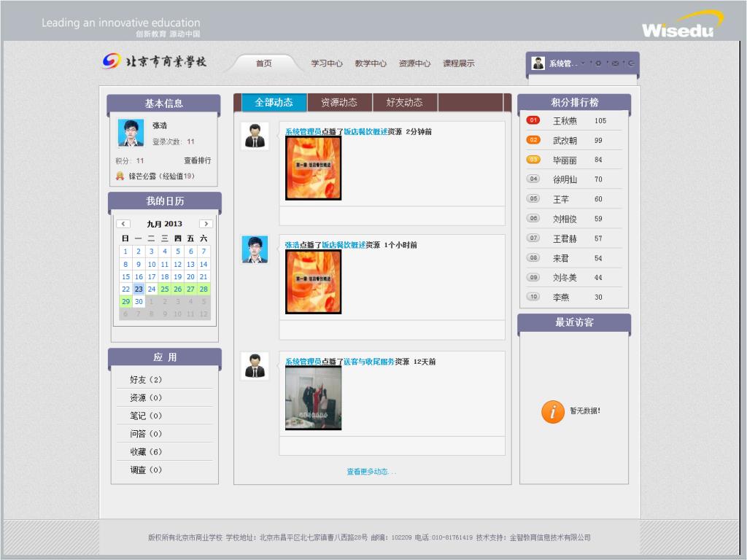Click rank badge 03 beside 毕丽丽

coord(533,160)
